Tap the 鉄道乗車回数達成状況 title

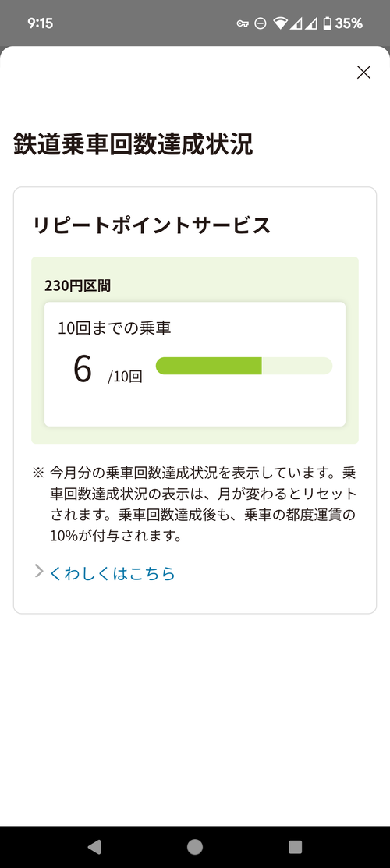pyautogui.click(x=133, y=145)
